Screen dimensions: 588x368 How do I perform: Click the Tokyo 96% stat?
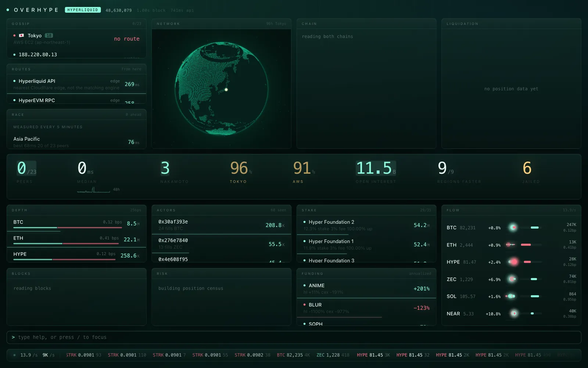[x=241, y=171]
